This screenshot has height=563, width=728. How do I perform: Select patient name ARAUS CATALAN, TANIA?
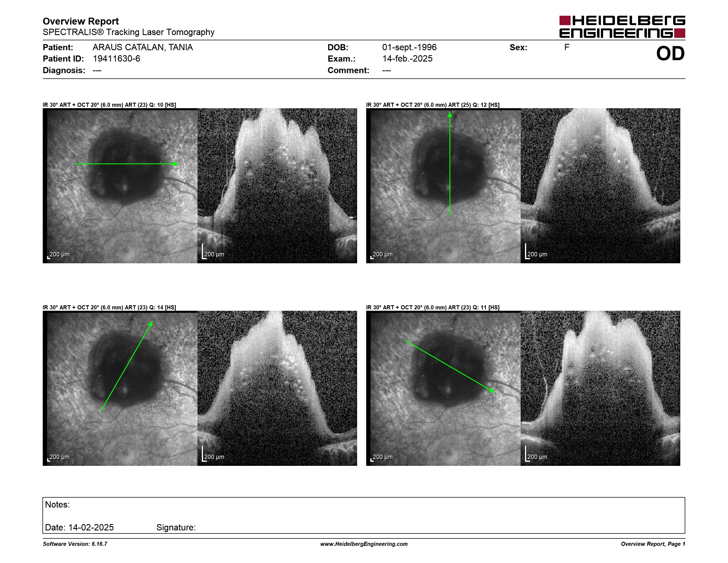click(143, 47)
